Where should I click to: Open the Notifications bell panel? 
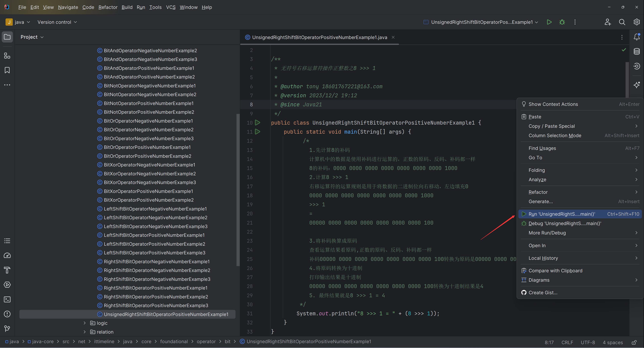click(x=636, y=37)
